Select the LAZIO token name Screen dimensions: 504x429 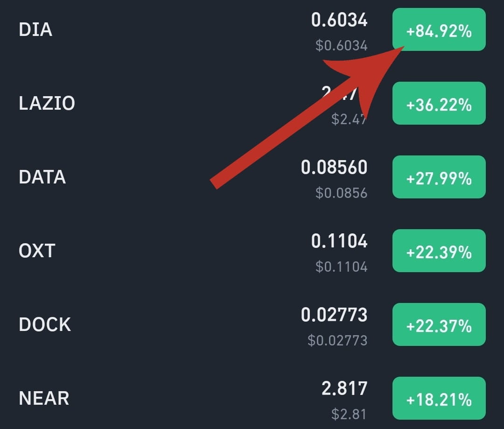click(x=46, y=103)
